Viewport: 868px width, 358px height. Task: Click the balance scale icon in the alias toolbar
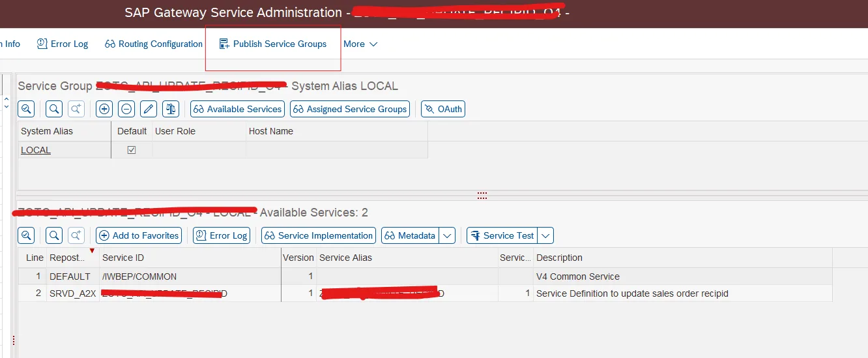tap(171, 109)
